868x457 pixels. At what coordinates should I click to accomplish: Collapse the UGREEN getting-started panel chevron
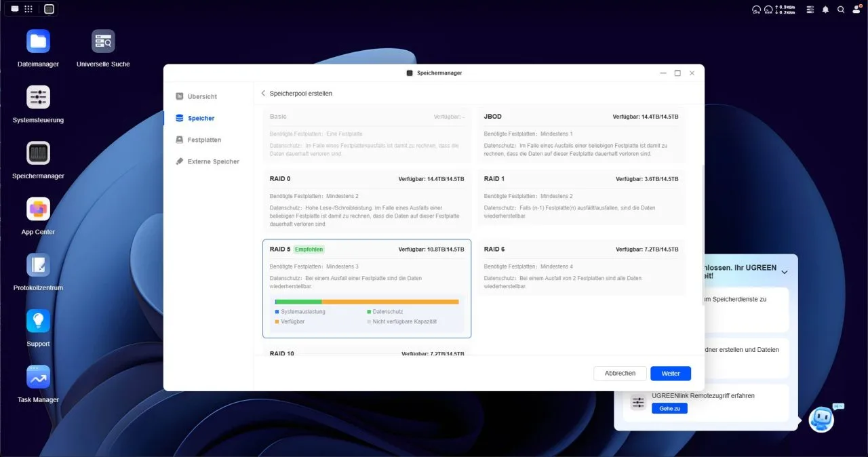coord(785,272)
